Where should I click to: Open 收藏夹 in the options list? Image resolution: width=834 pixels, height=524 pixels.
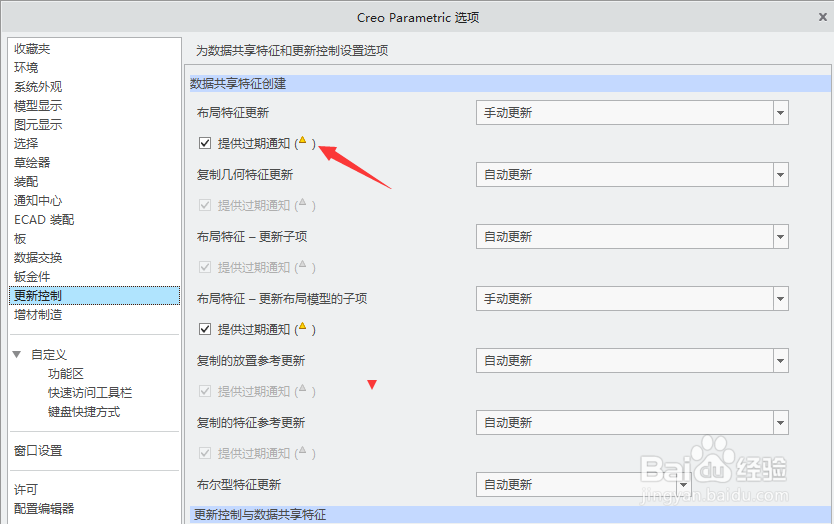(x=32, y=49)
